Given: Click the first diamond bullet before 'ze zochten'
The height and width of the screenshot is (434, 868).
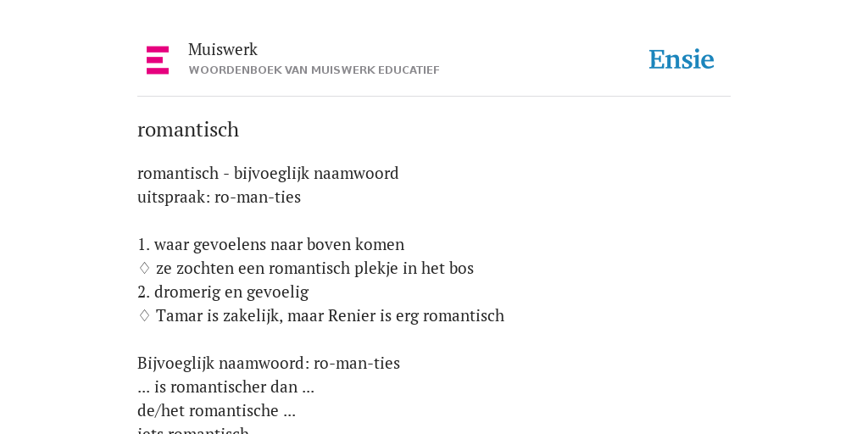Looking at the screenshot, I should (x=144, y=268).
